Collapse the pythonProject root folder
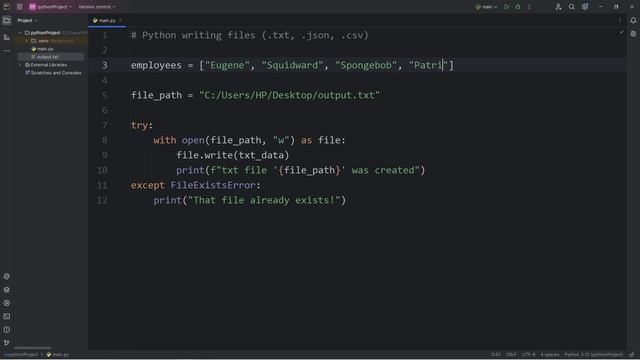 (20, 33)
